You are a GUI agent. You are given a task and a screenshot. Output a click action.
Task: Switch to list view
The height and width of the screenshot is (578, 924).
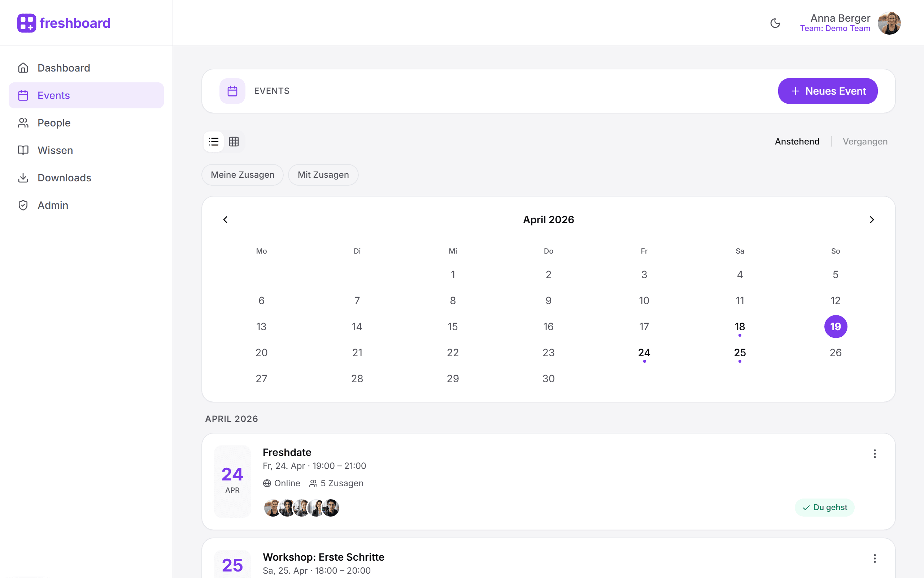(214, 142)
